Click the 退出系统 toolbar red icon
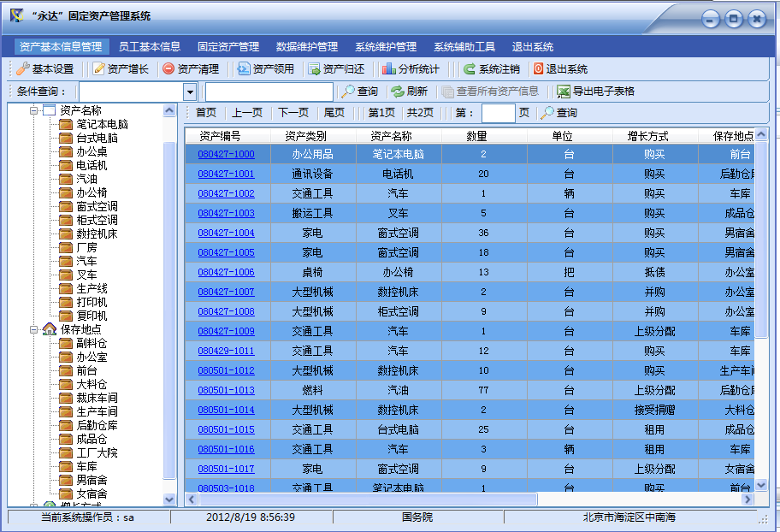780x532 pixels. pyautogui.click(x=538, y=68)
